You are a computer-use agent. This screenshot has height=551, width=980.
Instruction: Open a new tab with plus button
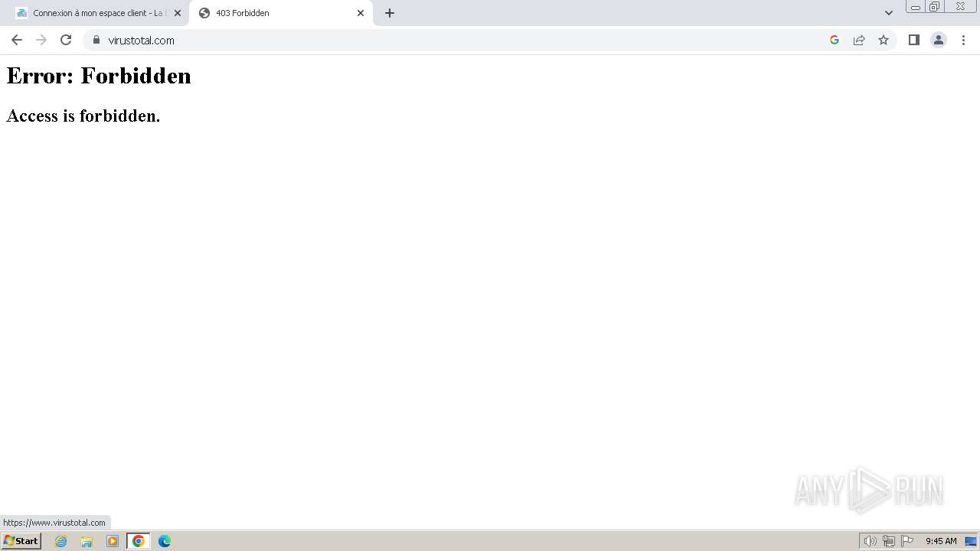click(x=390, y=13)
